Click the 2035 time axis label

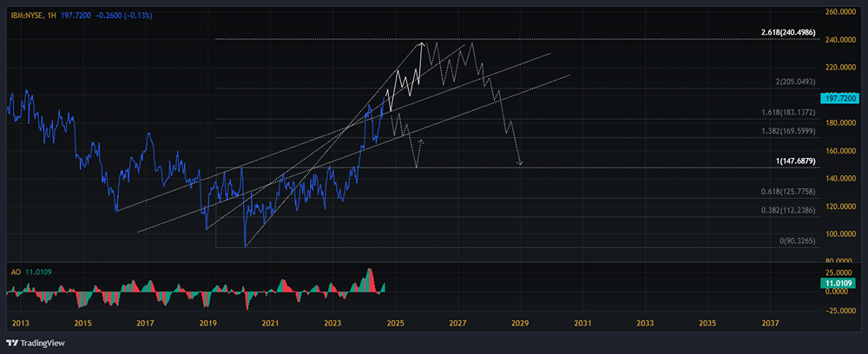tap(708, 323)
